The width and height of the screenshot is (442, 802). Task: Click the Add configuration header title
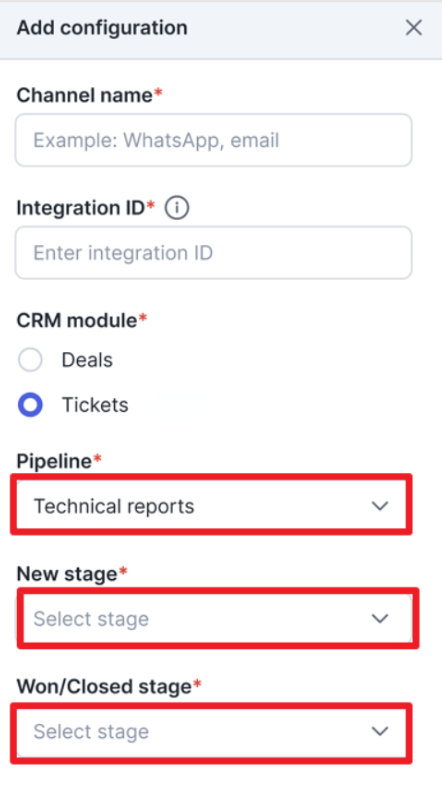pyautogui.click(x=102, y=28)
